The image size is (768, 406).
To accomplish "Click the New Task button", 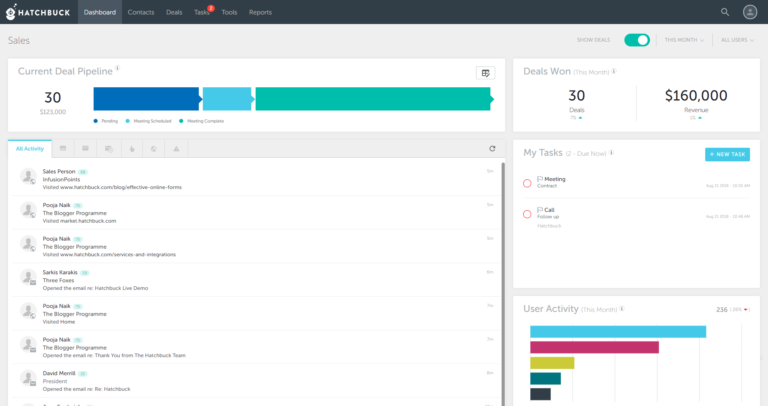I will pyautogui.click(x=726, y=154).
